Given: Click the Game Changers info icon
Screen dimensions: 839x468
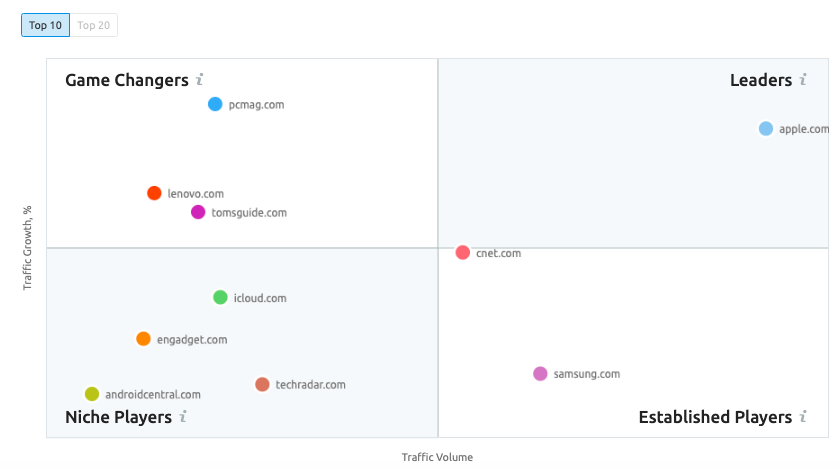Looking at the screenshot, I should [x=200, y=80].
